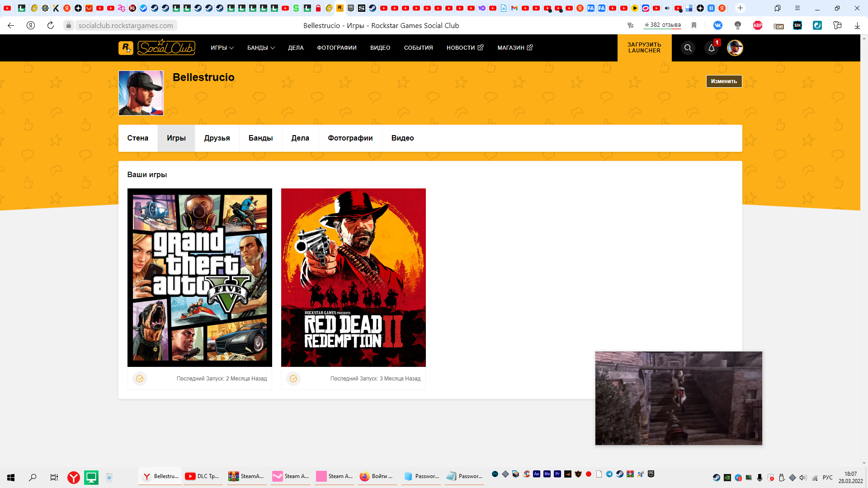
Task: Open the lightbulb extension icon
Action: pos(738,25)
